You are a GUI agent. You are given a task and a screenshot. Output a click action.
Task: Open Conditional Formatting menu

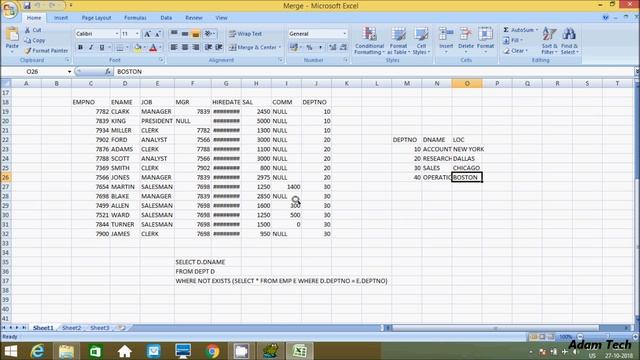point(369,41)
